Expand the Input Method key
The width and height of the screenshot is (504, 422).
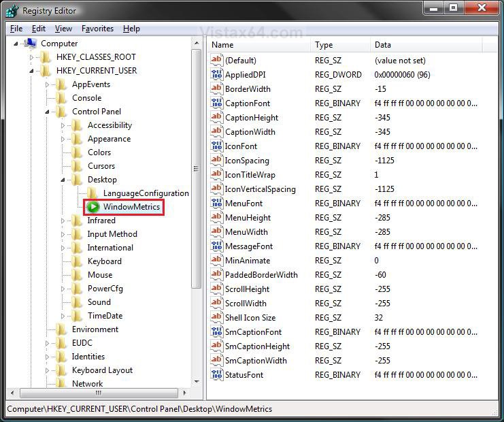(63, 234)
